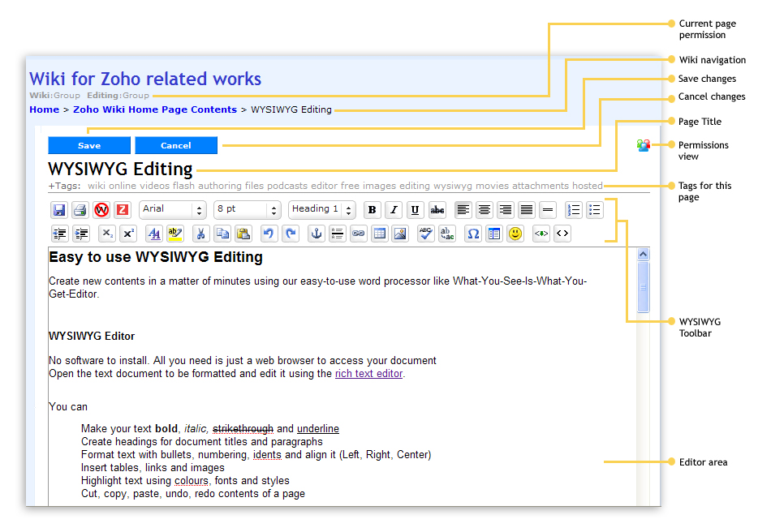Viewport: 771px width, 532px height.
Task: Open Zoho Wiki Home Page Contents breadcrumb
Action: coord(155,109)
